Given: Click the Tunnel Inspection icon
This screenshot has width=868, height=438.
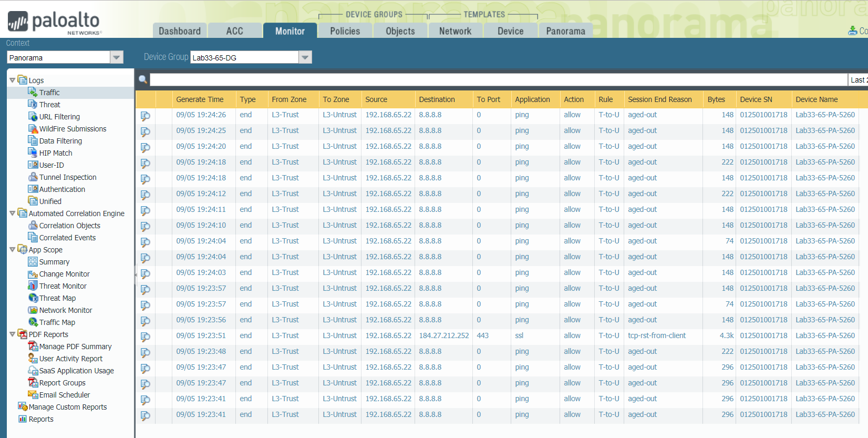Looking at the screenshot, I should click(x=33, y=177).
